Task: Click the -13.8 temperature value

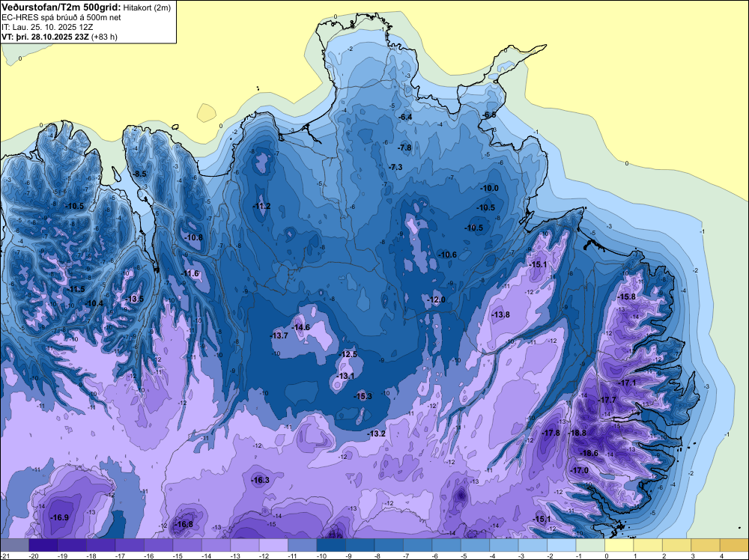Action: (x=500, y=314)
